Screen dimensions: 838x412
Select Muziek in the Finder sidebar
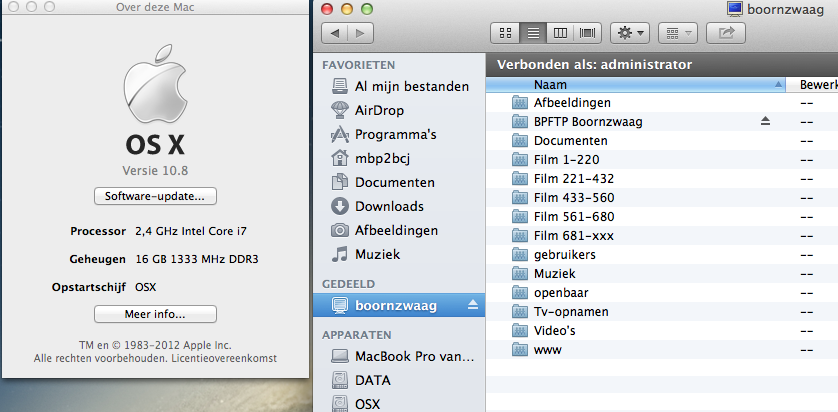point(399,254)
